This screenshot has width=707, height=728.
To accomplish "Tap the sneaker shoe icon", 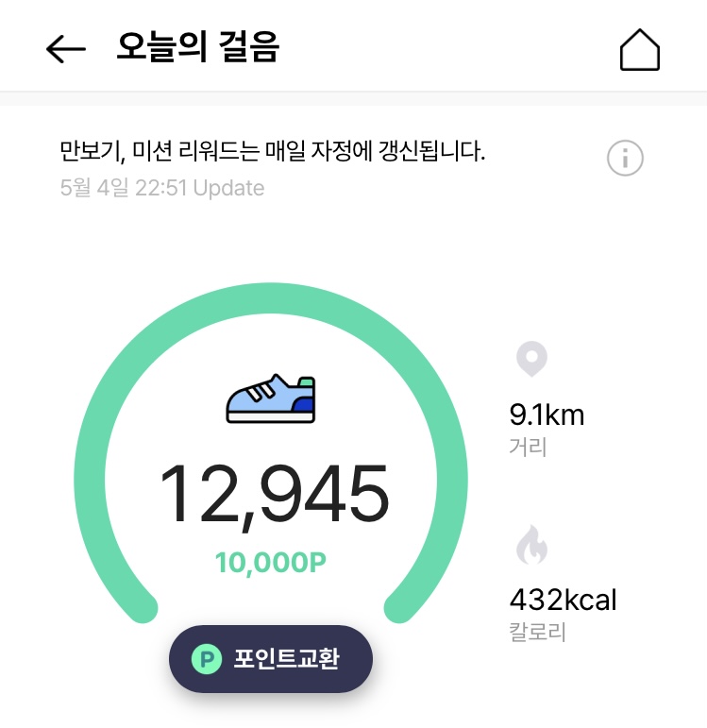I will pos(271,398).
